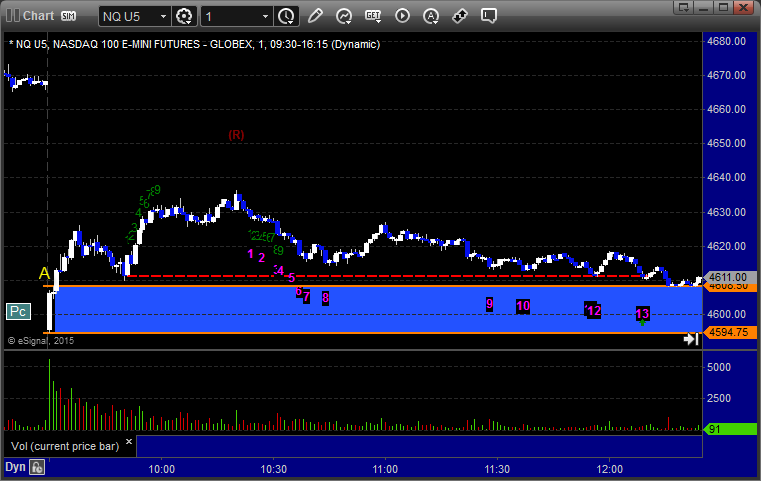
Task: Open the GET studies menu
Action: pos(373,16)
